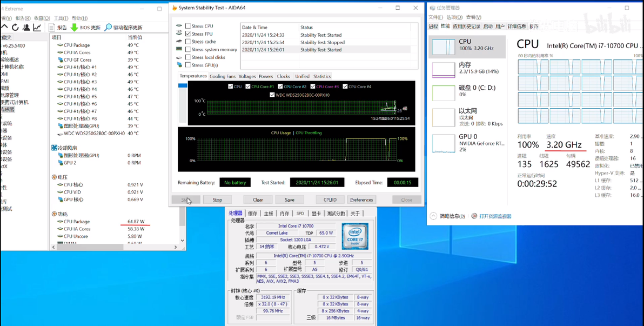Click the 冷却风扇 fan section icon
This screenshot has height=326, width=644.
click(x=54, y=148)
